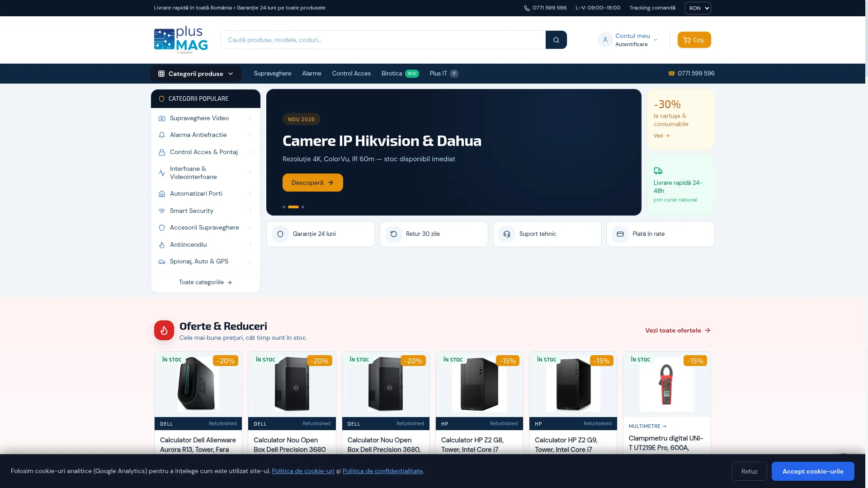Click the bell icon beside Alarma Antiefractie

click(162, 135)
